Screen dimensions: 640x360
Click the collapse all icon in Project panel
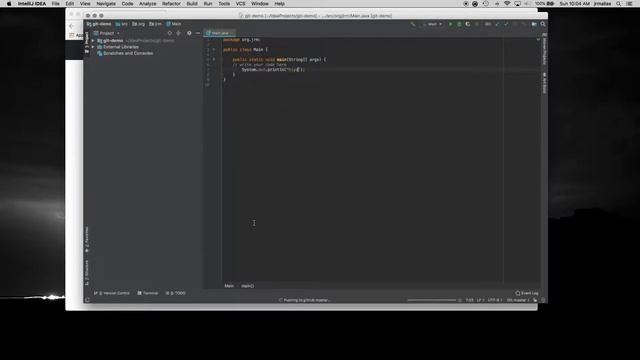[x=178, y=33]
